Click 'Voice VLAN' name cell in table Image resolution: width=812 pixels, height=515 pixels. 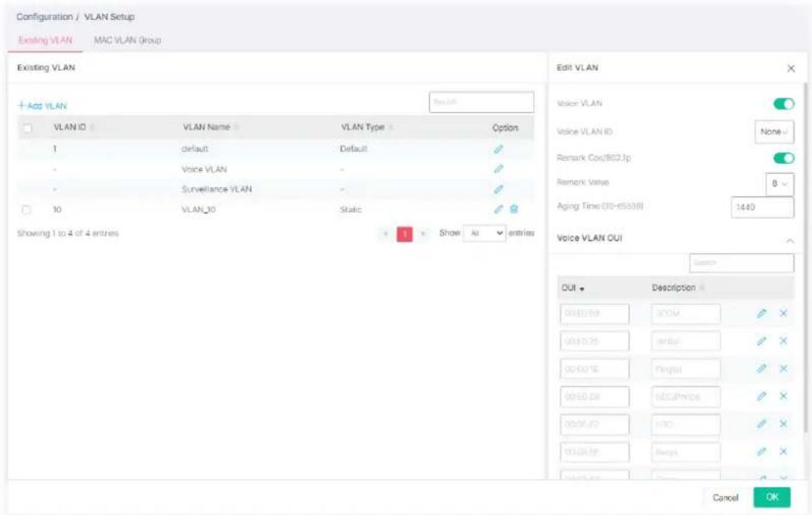(204, 169)
